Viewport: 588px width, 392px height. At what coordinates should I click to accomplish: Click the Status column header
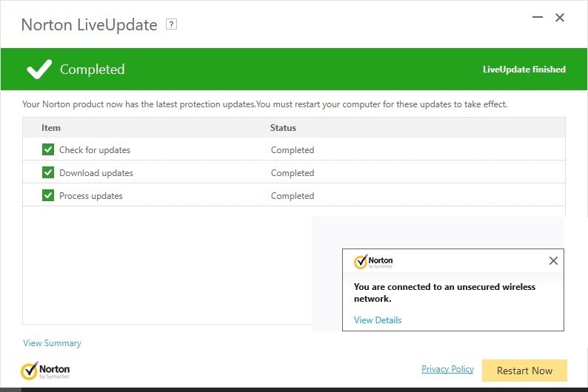pyautogui.click(x=283, y=128)
